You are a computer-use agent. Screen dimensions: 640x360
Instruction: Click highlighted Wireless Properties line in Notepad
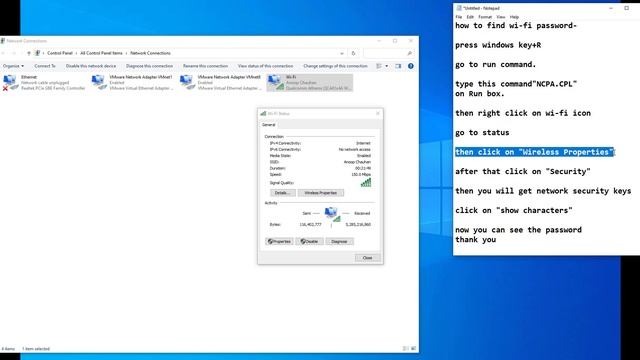pos(534,152)
